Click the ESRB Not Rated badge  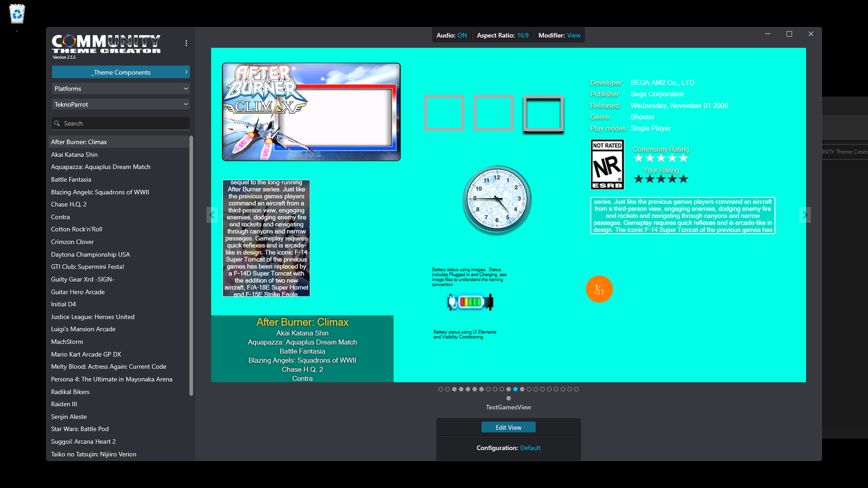pos(608,164)
